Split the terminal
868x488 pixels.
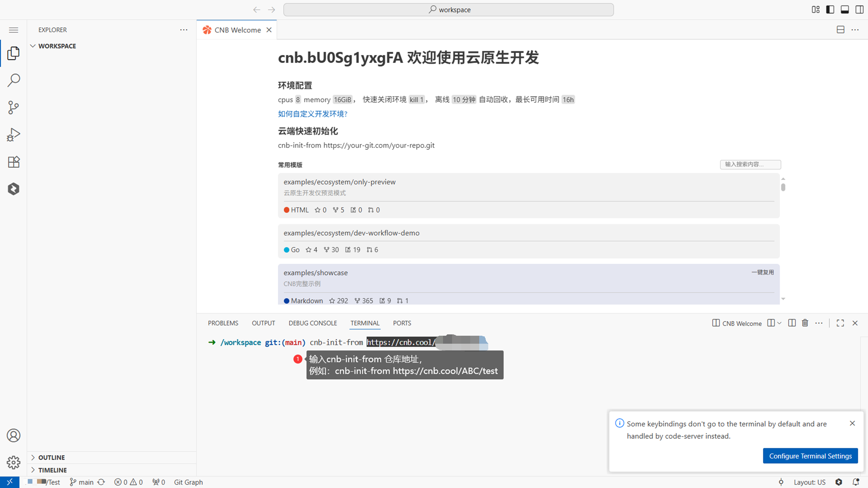pyautogui.click(x=792, y=323)
